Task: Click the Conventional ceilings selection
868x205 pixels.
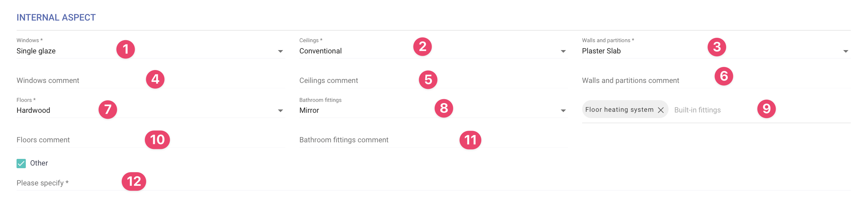Action: (x=321, y=51)
